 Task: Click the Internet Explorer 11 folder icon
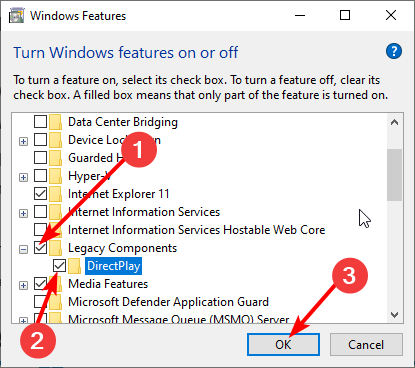(56, 194)
